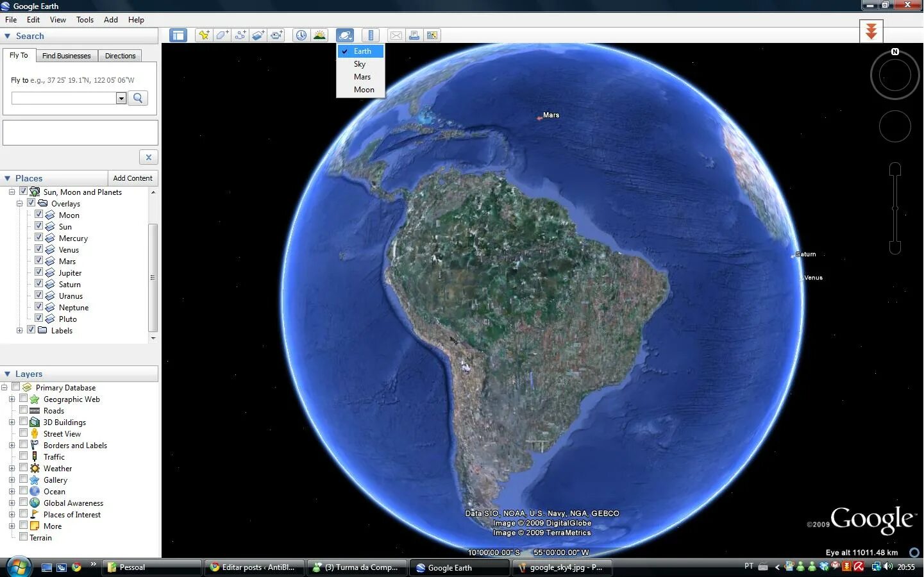Image resolution: width=924 pixels, height=577 pixels.
Task: Click the Add Content button
Action: [133, 178]
